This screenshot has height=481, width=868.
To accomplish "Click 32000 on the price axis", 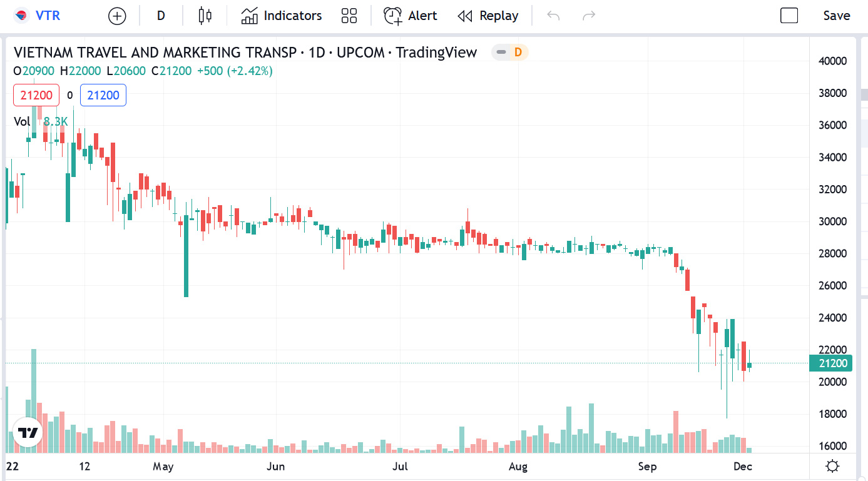I will (x=833, y=190).
